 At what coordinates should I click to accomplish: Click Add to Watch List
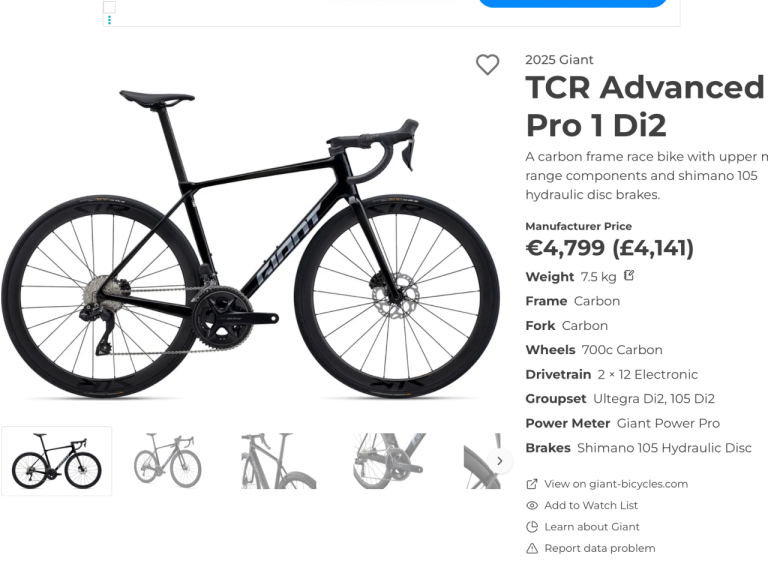[591, 505]
